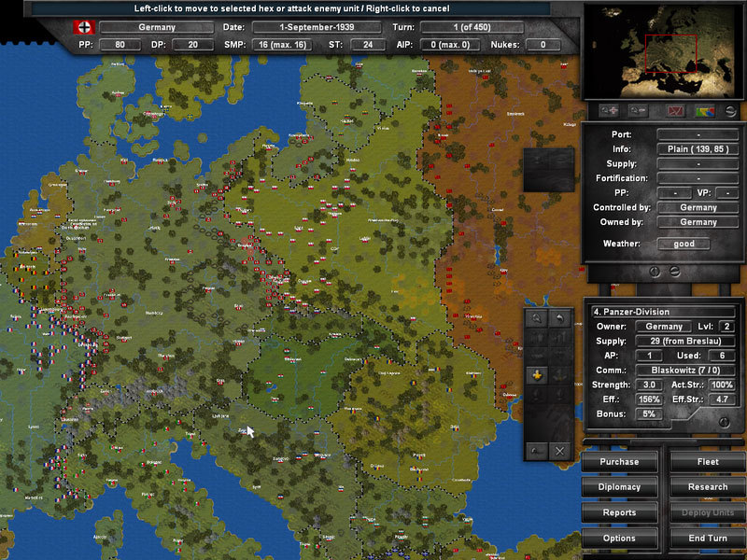
Task: Click the Nukes value 0
Action: tap(543, 45)
